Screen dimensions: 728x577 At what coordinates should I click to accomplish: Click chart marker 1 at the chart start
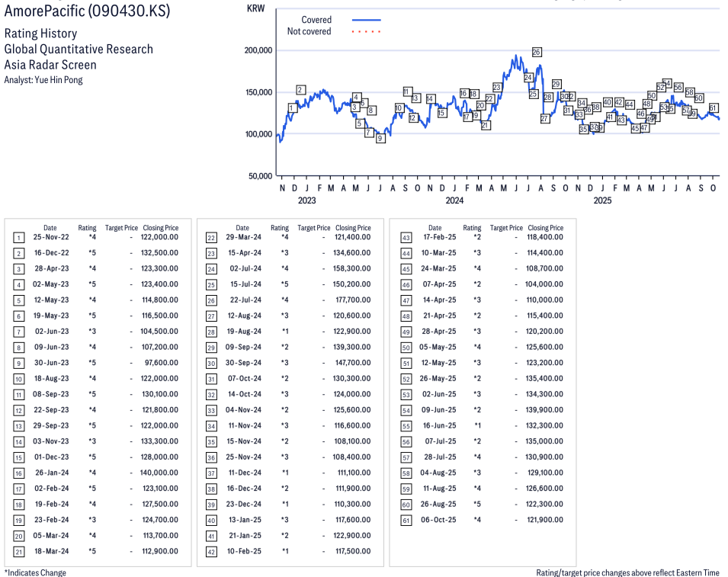pyautogui.click(x=291, y=108)
